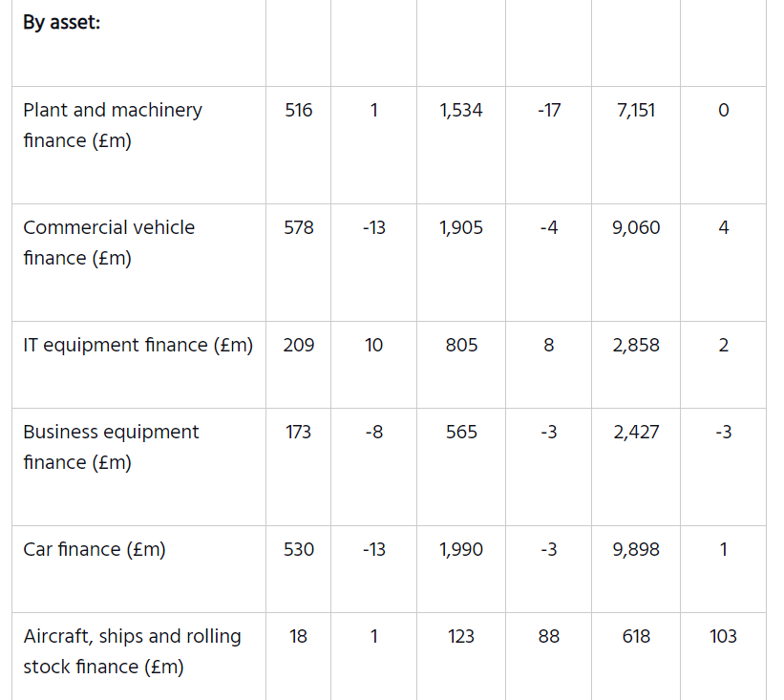The image size is (784, 700).
Task: Select the 618 value in Aircraft row
Action: click(x=636, y=636)
